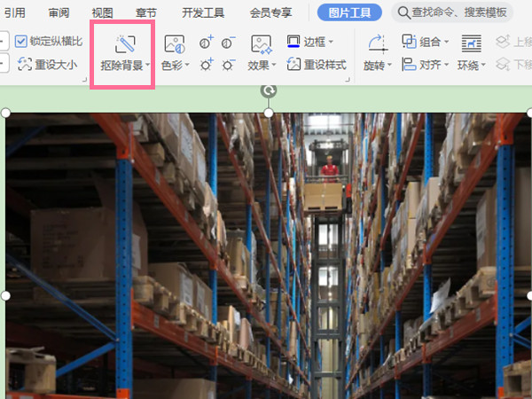Screen dimensions: 532x399
Task: Click the 环绕 text wrap icon
Action: (x=472, y=43)
